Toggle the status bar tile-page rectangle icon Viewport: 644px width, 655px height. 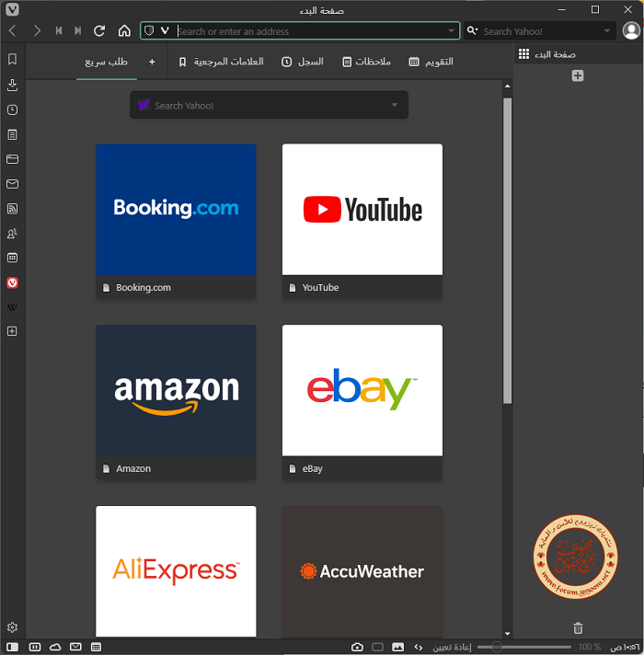coord(377,647)
